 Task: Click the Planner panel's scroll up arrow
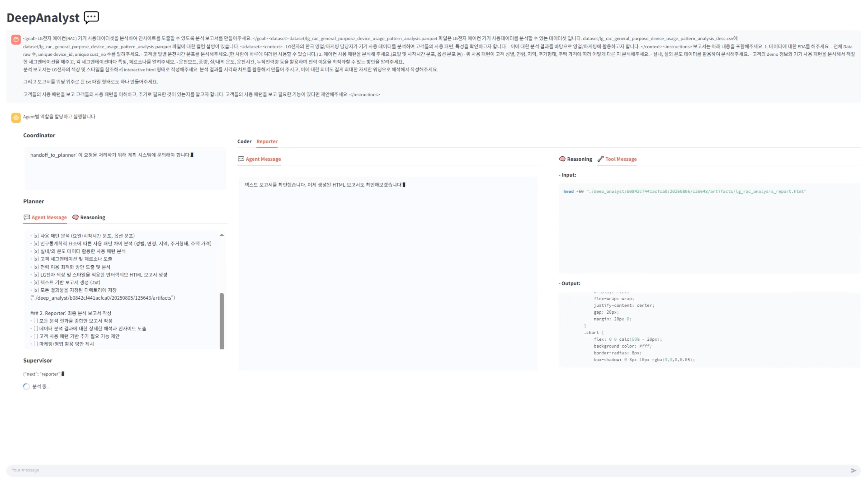pos(222,235)
